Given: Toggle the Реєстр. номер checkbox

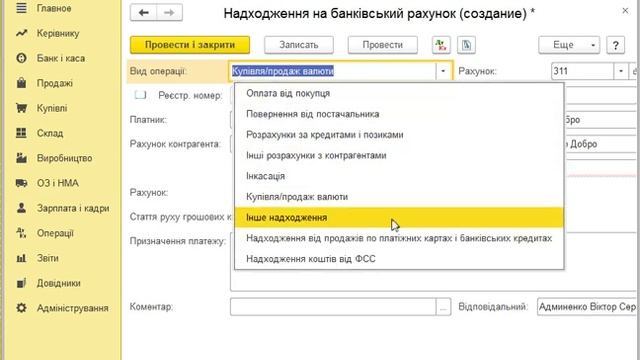Looking at the screenshot, I should click(140, 95).
